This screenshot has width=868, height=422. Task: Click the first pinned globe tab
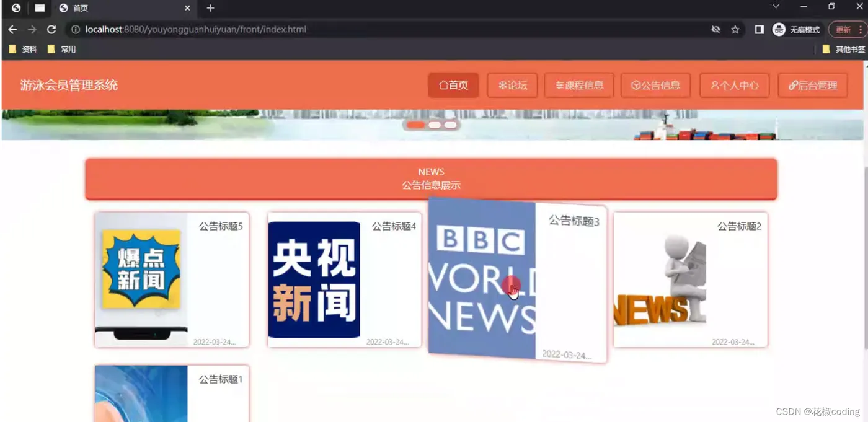[16, 8]
